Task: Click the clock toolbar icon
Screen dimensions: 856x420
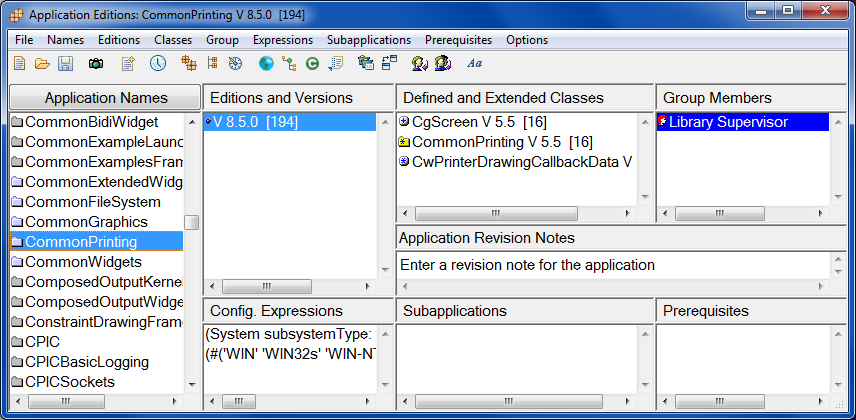Action: pyautogui.click(x=158, y=63)
